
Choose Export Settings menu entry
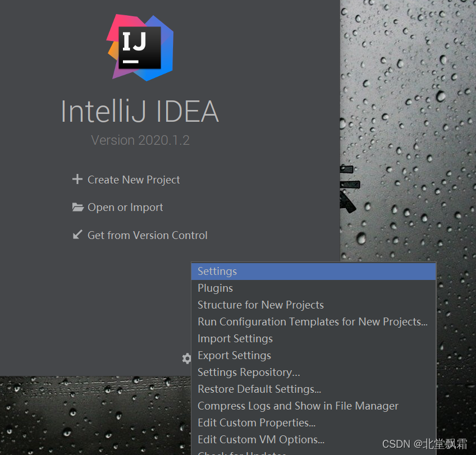click(314, 356)
